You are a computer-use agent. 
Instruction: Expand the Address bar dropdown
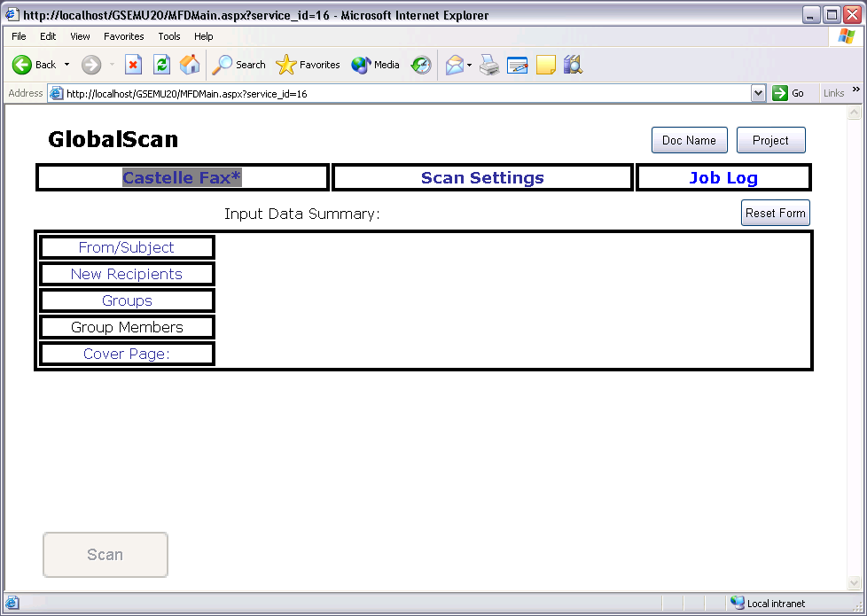pyautogui.click(x=758, y=93)
